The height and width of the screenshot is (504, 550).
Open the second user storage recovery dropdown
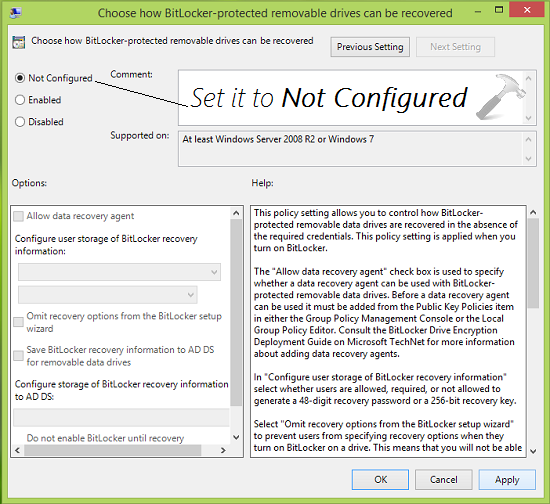pyautogui.click(x=108, y=295)
